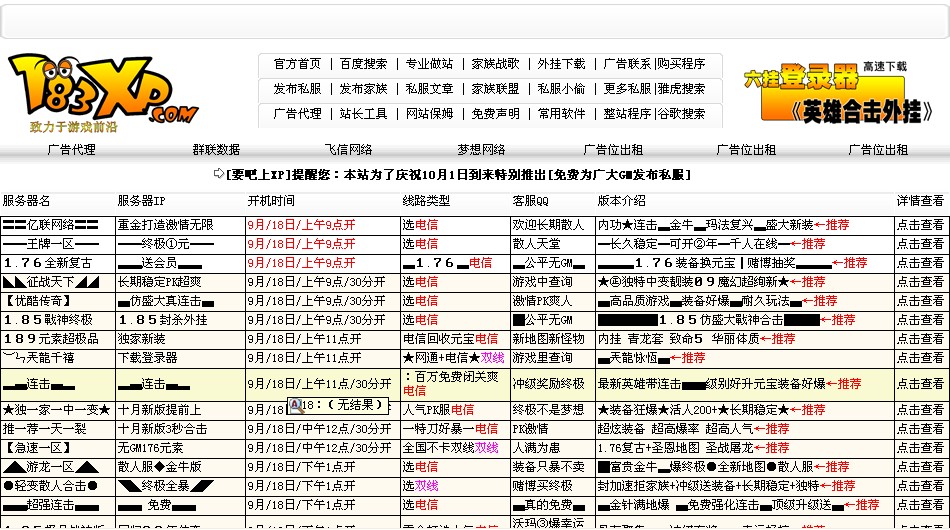Visit the 飞信网络 sponsor link
The height and width of the screenshot is (530, 950).
[348, 150]
